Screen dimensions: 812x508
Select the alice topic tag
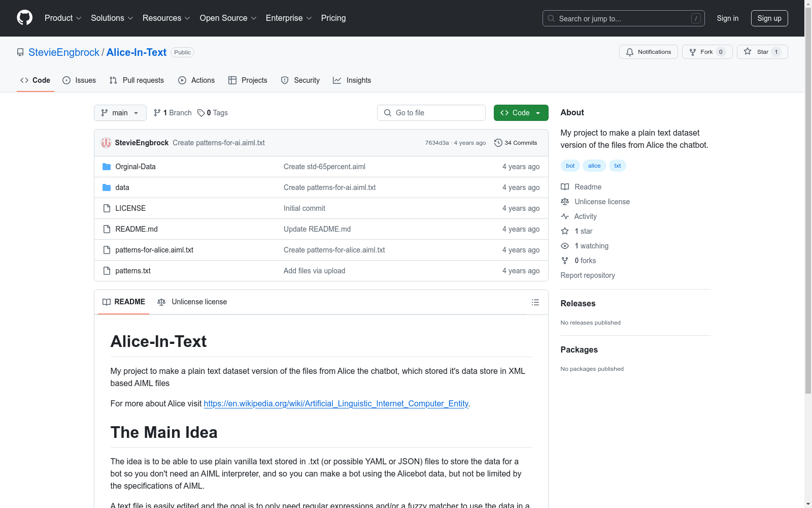point(594,166)
